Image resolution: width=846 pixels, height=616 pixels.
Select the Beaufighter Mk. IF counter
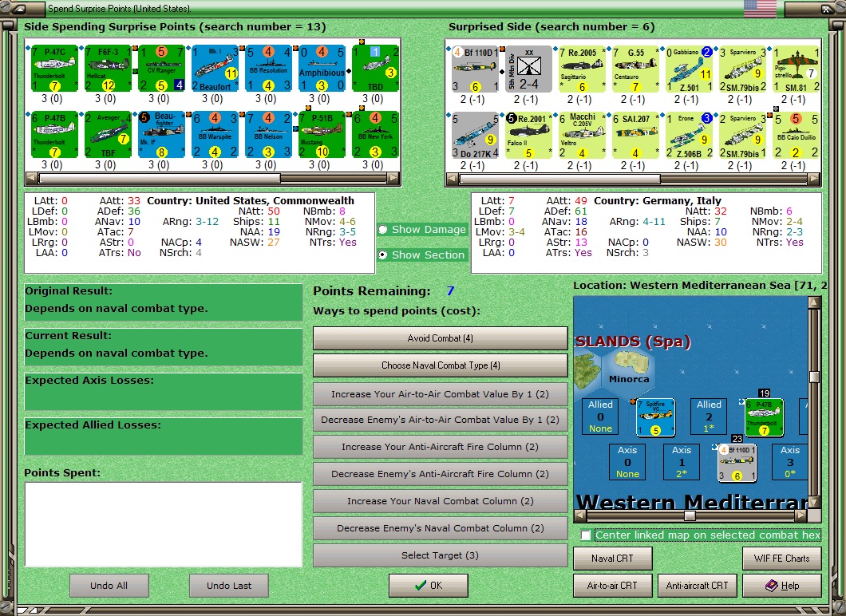click(161, 135)
